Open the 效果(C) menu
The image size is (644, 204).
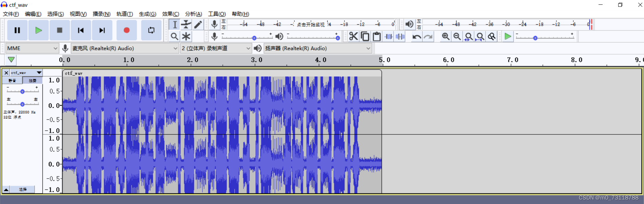[171, 14]
